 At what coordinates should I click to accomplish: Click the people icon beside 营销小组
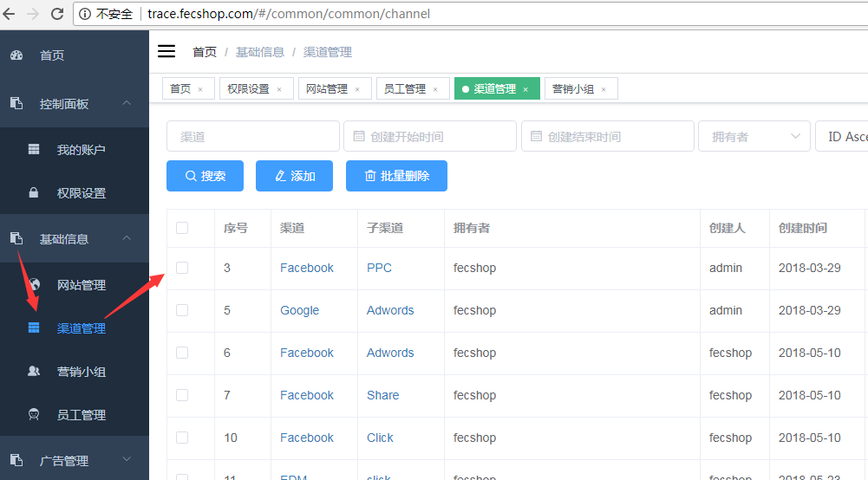tap(34, 371)
